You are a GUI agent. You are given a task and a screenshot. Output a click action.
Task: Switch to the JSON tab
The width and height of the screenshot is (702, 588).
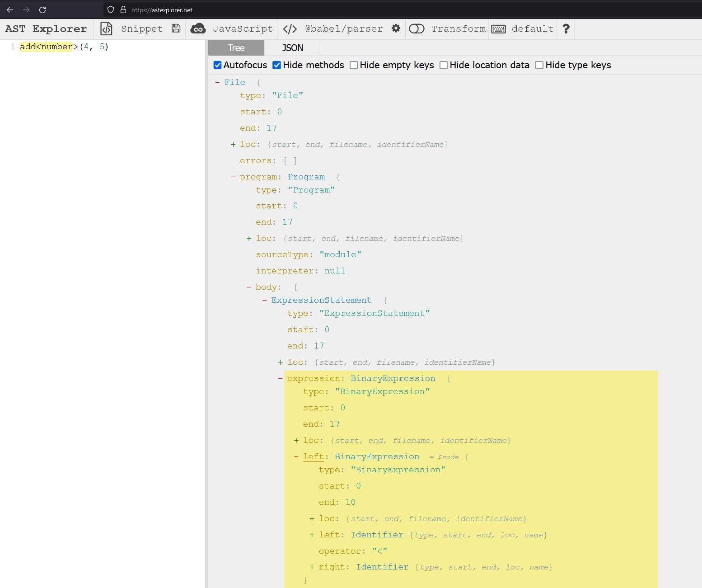[x=293, y=48]
